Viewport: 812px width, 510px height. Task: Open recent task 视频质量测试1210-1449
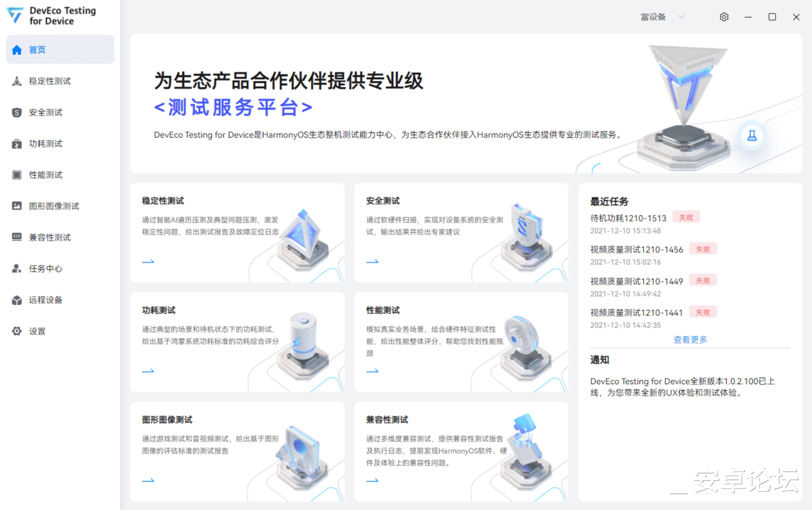[x=637, y=281]
